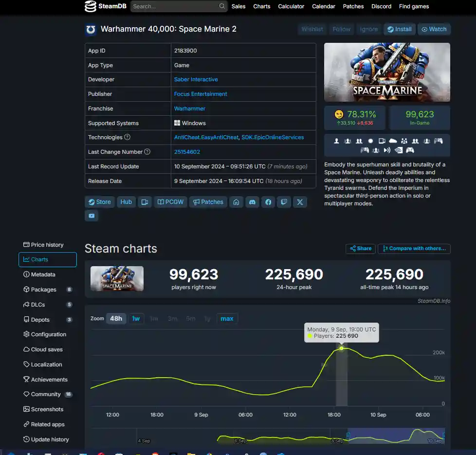The image size is (476, 455).
Task: Click the review score emoji face
Action: (x=339, y=114)
